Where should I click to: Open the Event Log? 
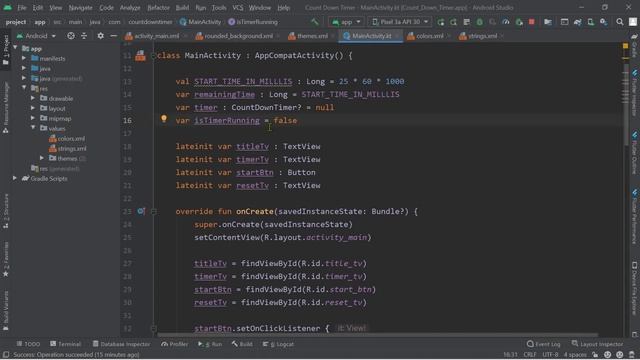(x=544, y=344)
